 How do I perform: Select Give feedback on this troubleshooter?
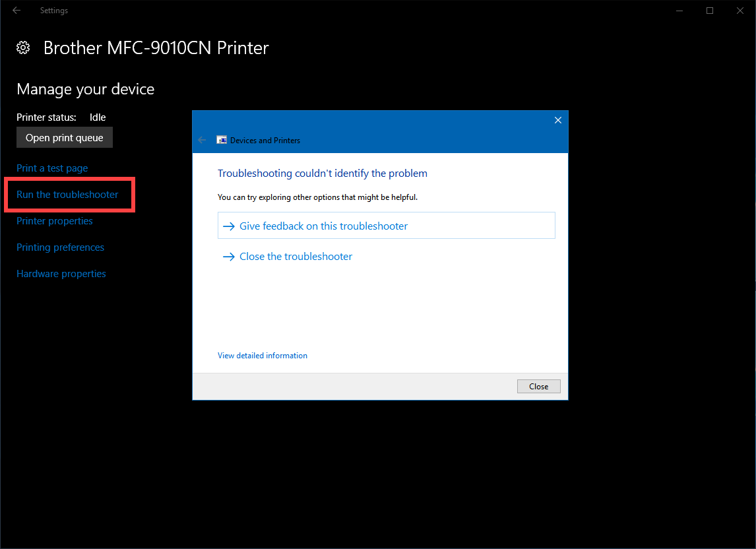pyautogui.click(x=323, y=226)
